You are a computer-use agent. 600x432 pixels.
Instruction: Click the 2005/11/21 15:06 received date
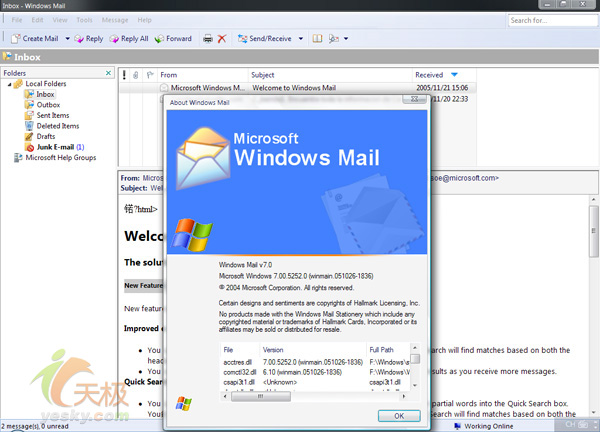442,88
